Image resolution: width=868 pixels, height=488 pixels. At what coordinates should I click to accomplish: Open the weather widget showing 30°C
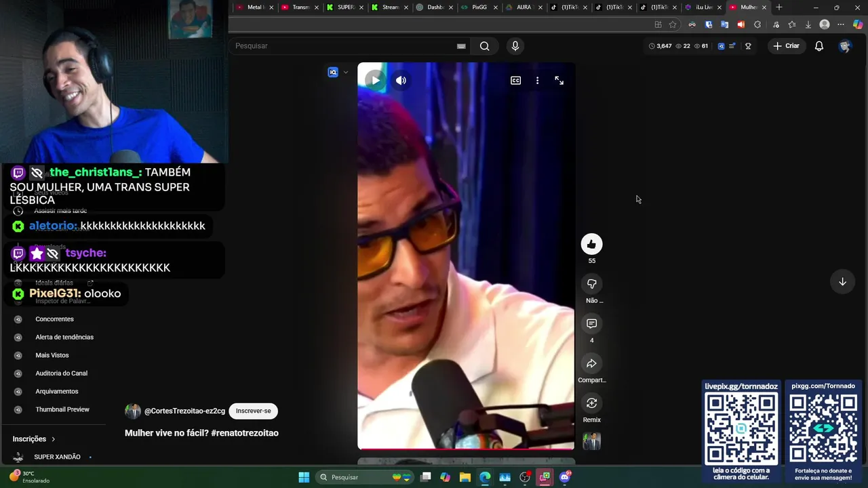[30, 477]
